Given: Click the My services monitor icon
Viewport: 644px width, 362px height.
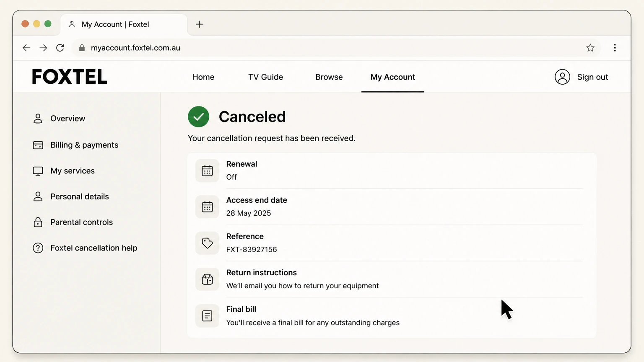Looking at the screenshot, I should click(38, 171).
